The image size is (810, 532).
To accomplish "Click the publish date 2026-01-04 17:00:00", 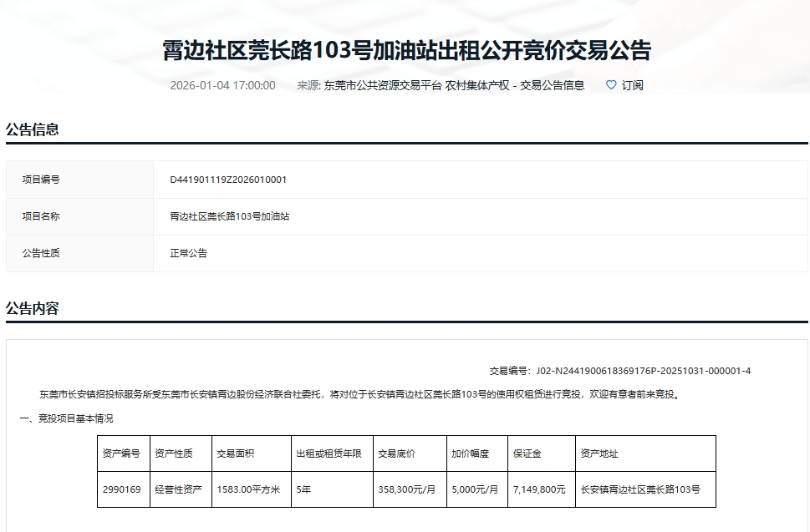I will [222, 85].
